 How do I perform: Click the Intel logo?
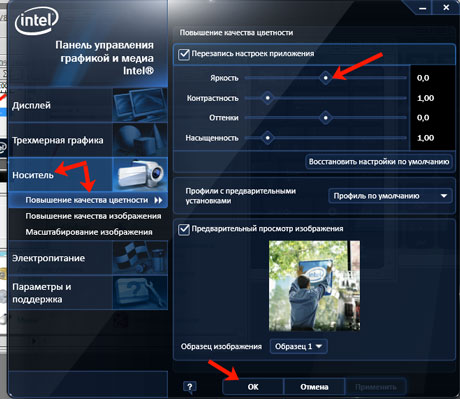(37, 21)
